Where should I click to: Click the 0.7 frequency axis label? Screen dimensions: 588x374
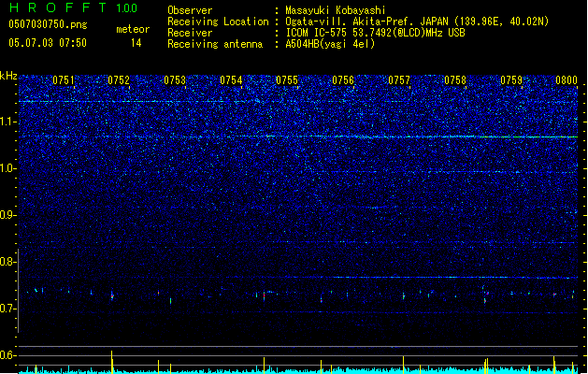(7, 309)
